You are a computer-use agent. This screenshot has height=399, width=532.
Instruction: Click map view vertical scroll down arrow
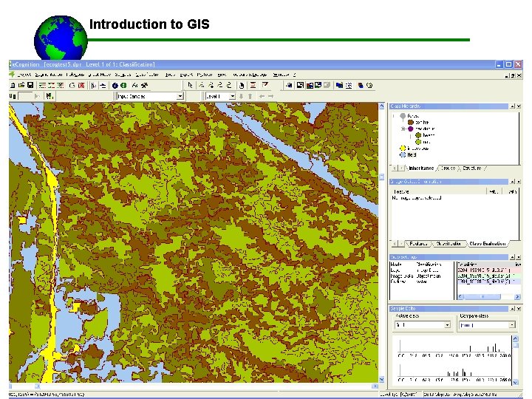click(382, 380)
